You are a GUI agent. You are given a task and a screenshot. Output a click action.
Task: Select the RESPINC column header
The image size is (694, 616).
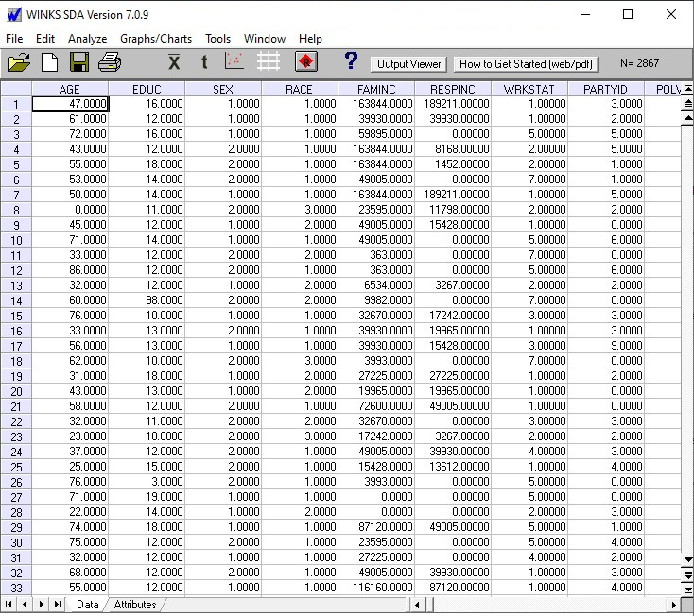click(453, 89)
